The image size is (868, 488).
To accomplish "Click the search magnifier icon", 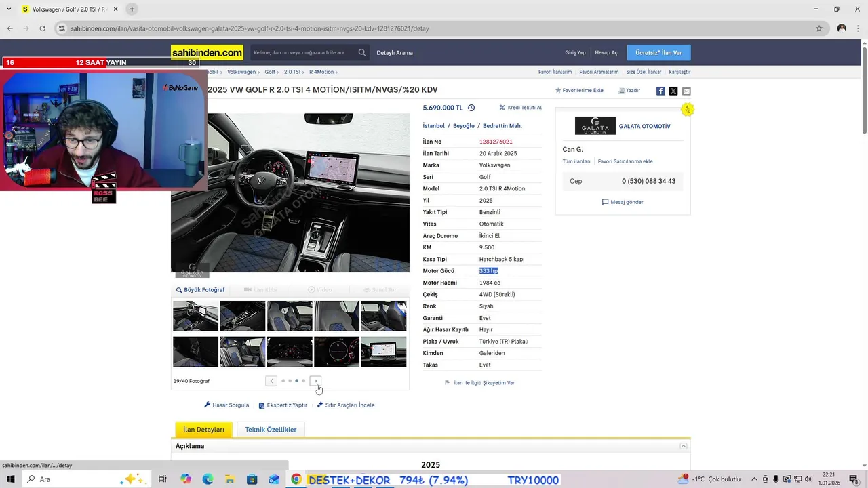I will [x=362, y=52].
